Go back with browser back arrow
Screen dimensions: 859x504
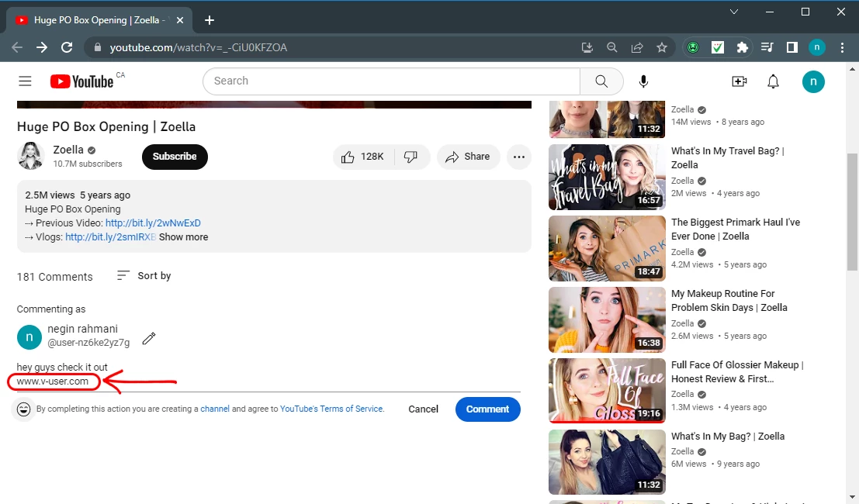pyautogui.click(x=17, y=47)
